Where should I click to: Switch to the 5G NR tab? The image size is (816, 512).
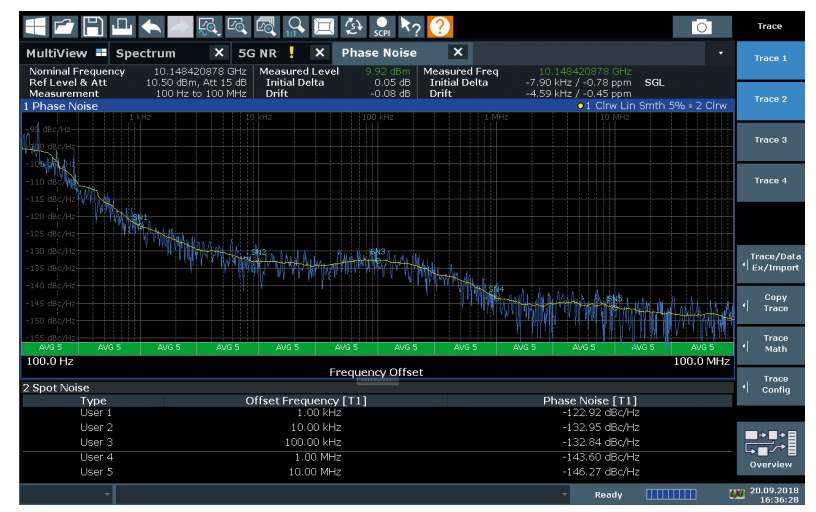point(257,53)
